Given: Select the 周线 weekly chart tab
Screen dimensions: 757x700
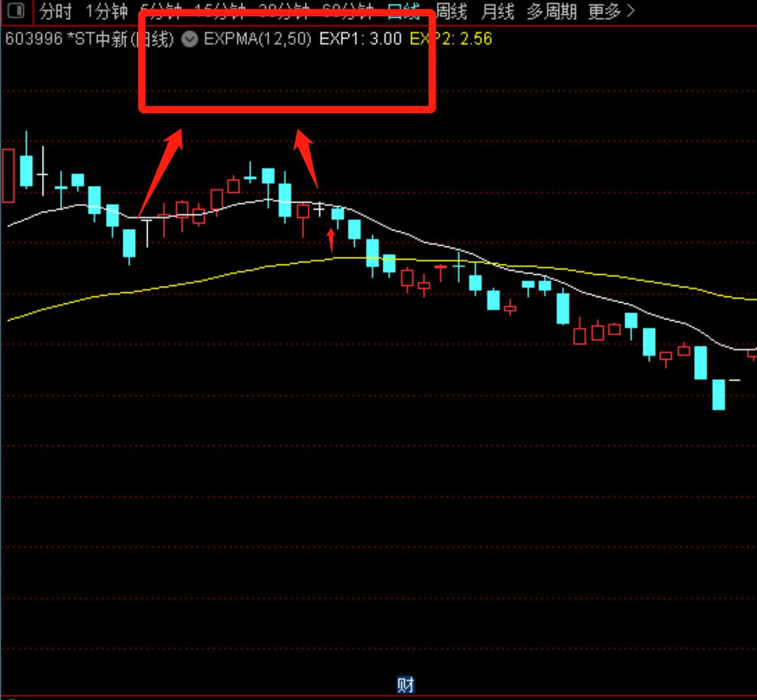Looking at the screenshot, I should (451, 11).
